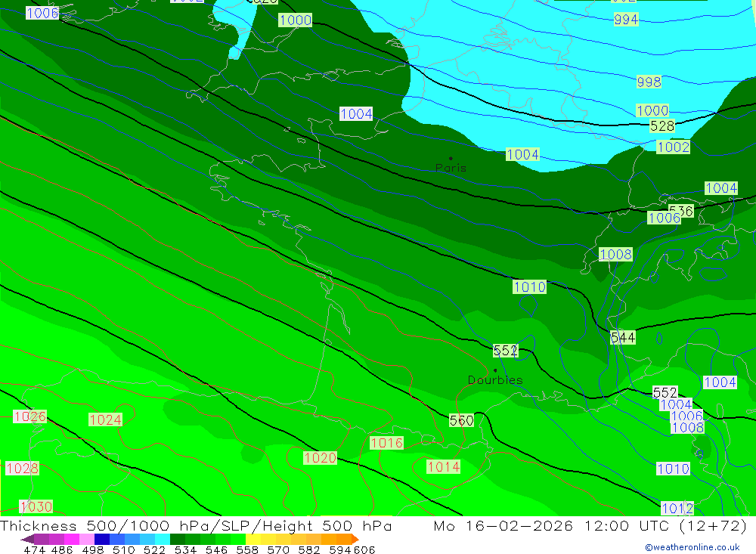Click the red 1016 pressure label

(x=386, y=443)
